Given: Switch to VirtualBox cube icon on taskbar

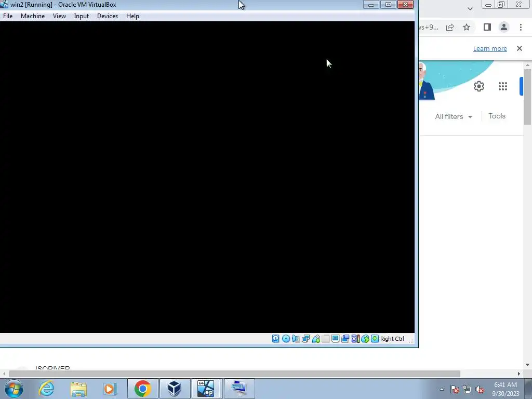Looking at the screenshot, I should [175, 389].
